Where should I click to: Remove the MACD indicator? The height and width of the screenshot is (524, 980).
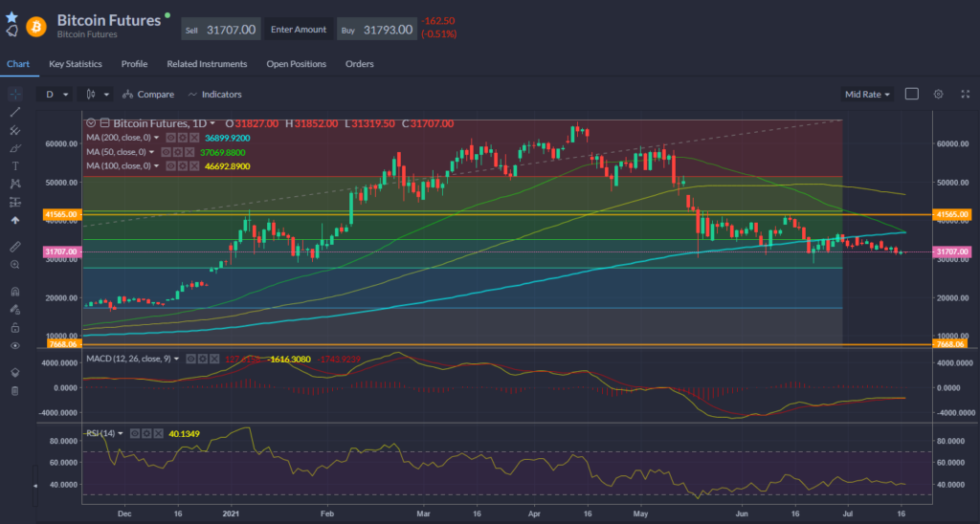coord(214,360)
